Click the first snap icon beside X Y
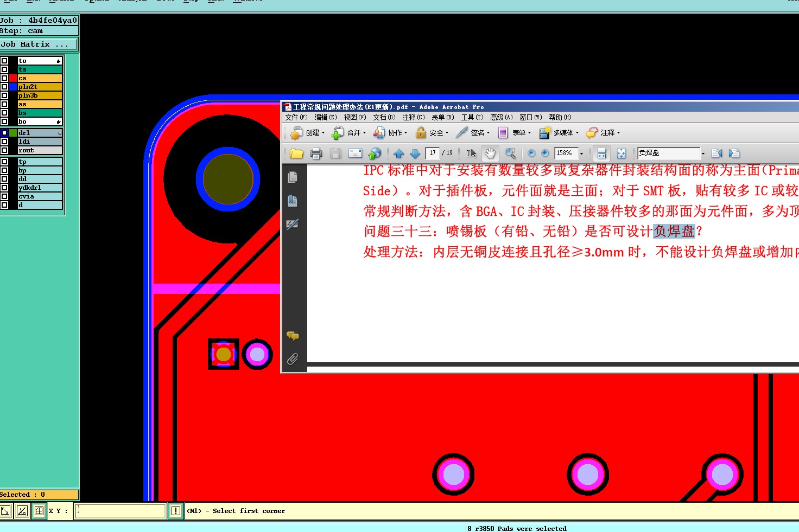 (x=5, y=511)
